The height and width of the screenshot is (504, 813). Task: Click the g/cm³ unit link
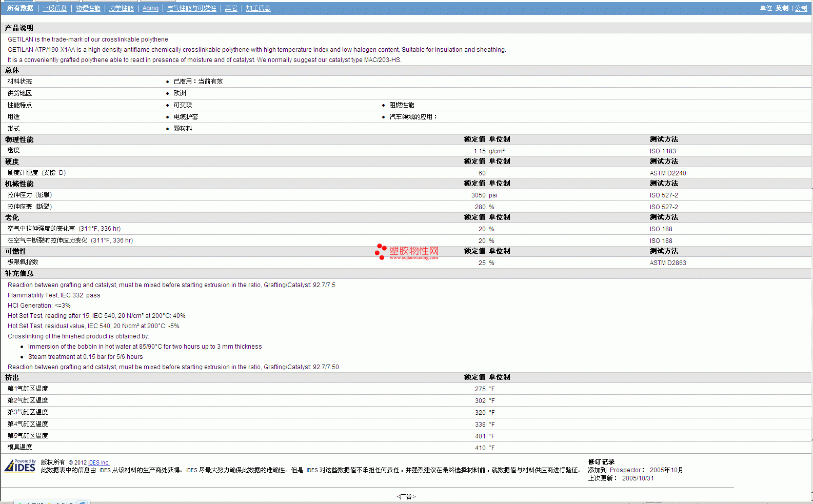coord(497,151)
